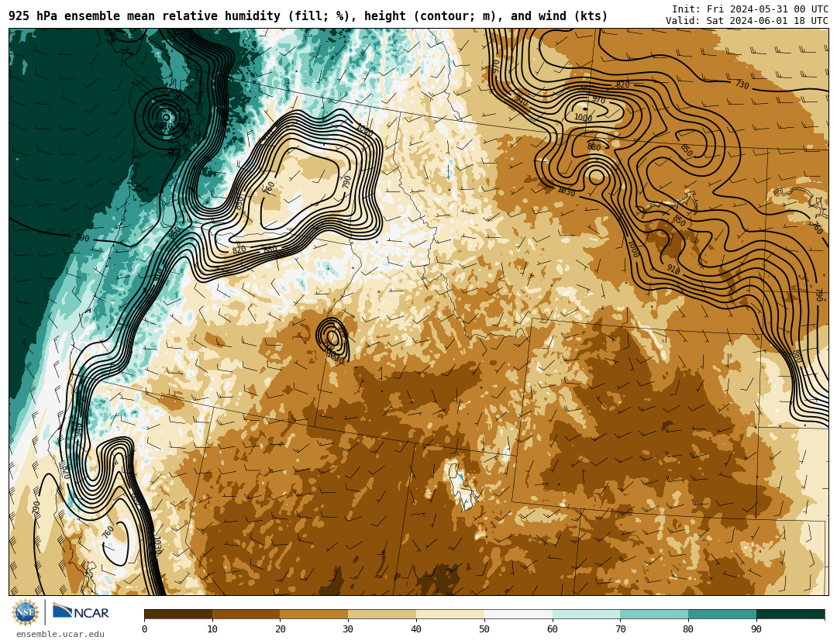This screenshot has height=644, width=837.
Task: Click the colorbar tick label '30'
Action: pos(348,629)
